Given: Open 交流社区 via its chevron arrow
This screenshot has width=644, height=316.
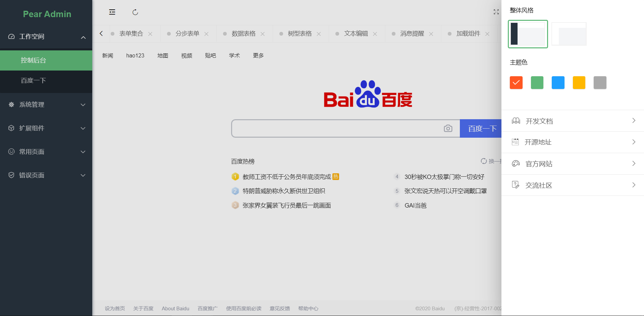Looking at the screenshot, I should (x=634, y=185).
